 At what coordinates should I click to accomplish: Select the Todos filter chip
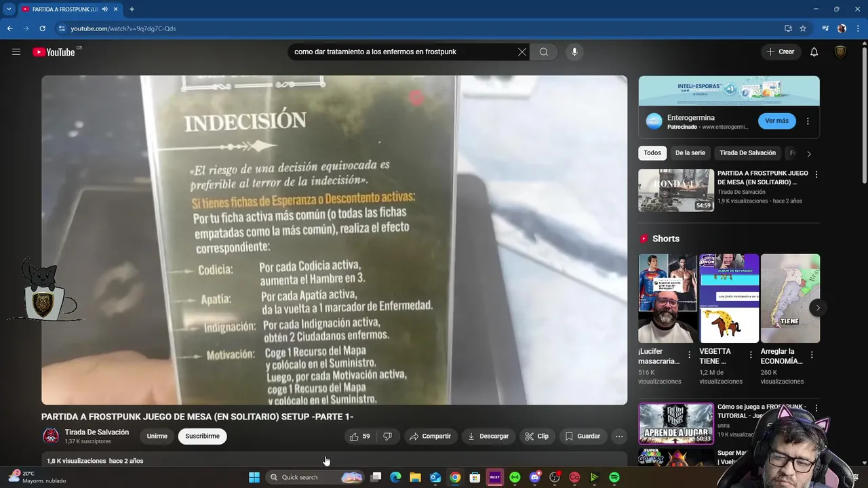(652, 153)
